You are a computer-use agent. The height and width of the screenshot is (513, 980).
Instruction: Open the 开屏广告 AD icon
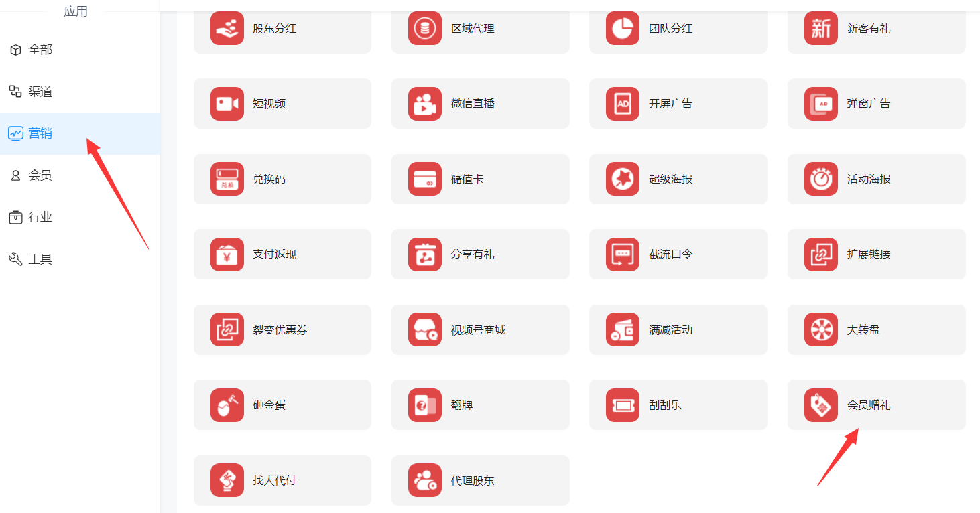pos(623,104)
